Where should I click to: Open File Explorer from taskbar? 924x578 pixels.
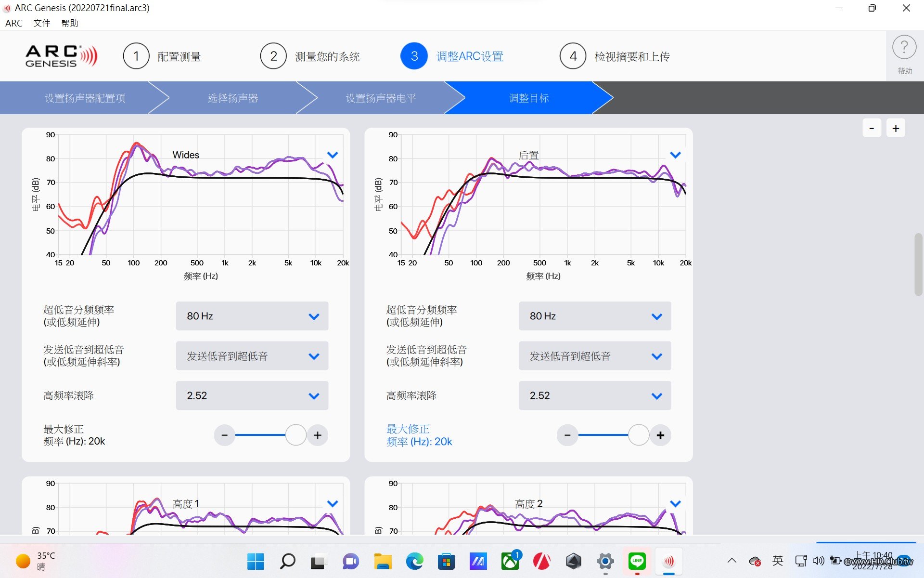pyautogui.click(x=383, y=561)
